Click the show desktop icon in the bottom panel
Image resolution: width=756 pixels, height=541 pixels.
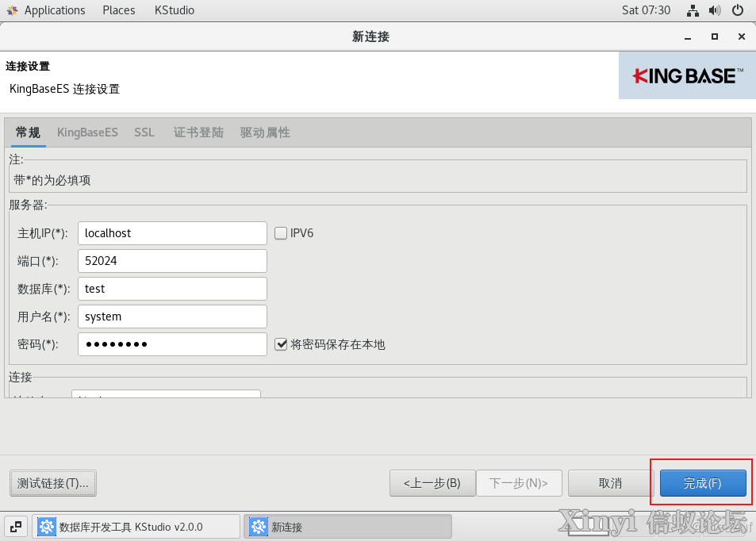[16, 527]
